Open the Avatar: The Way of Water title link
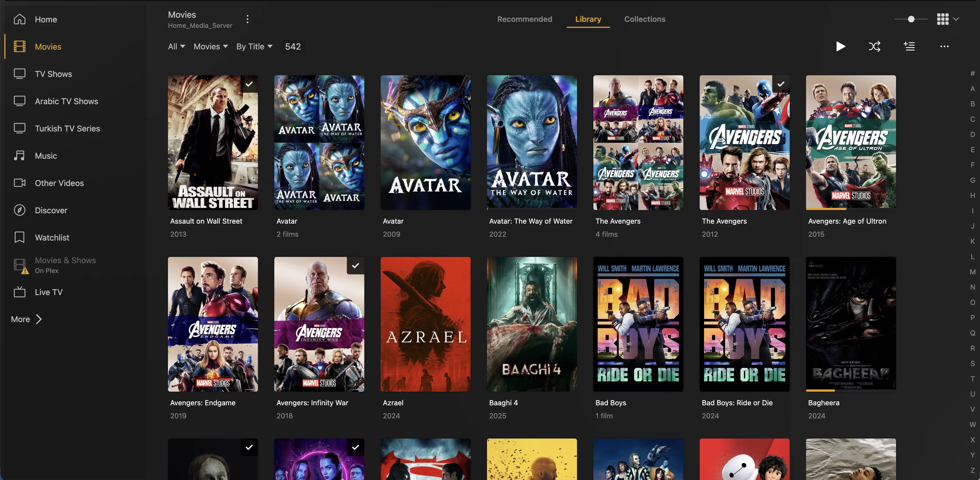This screenshot has width=980, height=480. click(530, 221)
